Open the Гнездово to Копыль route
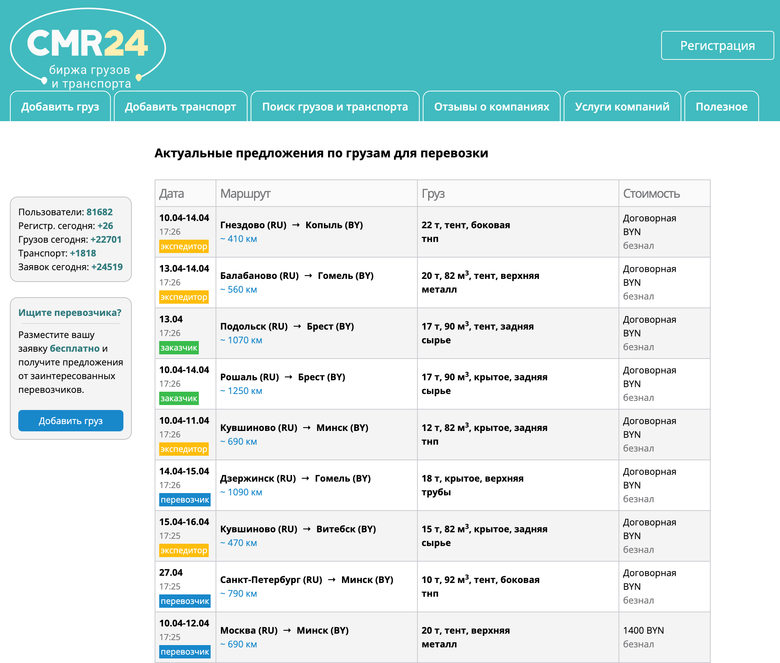Viewport: 780px width, 663px height. pyautogui.click(x=285, y=225)
